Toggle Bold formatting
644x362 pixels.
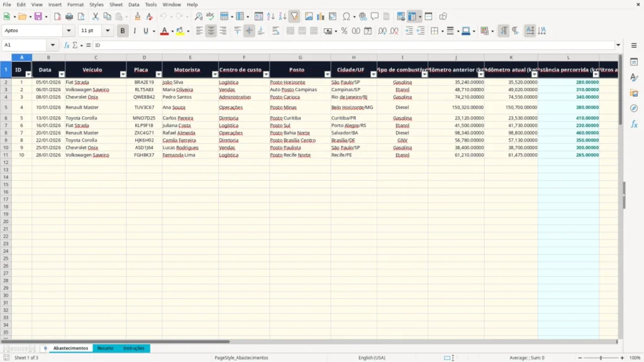point(123,31)
